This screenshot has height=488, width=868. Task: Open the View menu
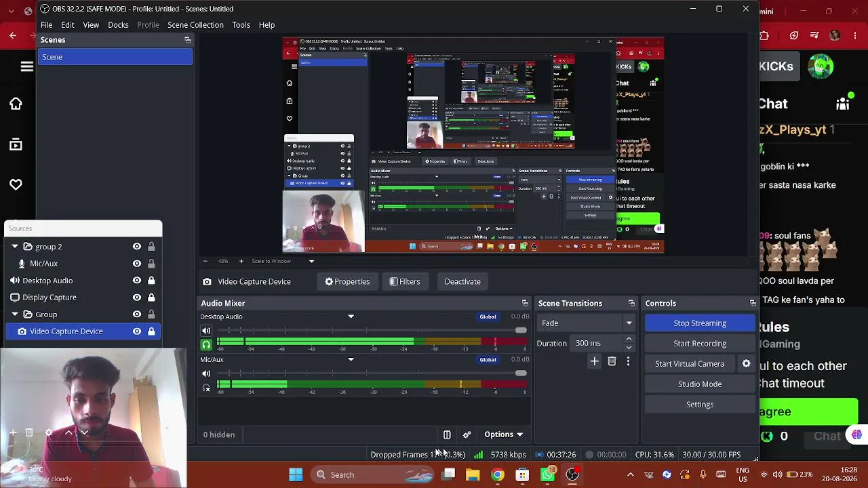pyautogui.click(x=91, y=25)
